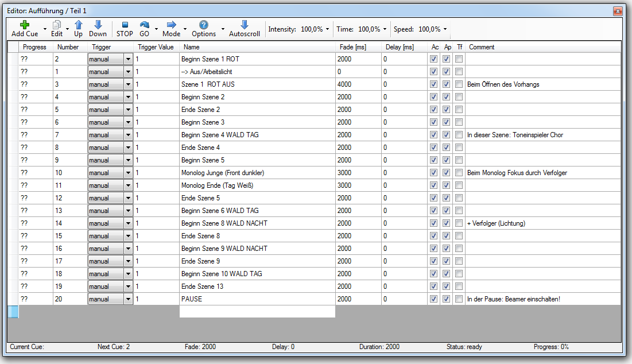This screenshot has height=364, width=632.
Task: Click the green plus Add Cue icon
Action: coord(24,25)
